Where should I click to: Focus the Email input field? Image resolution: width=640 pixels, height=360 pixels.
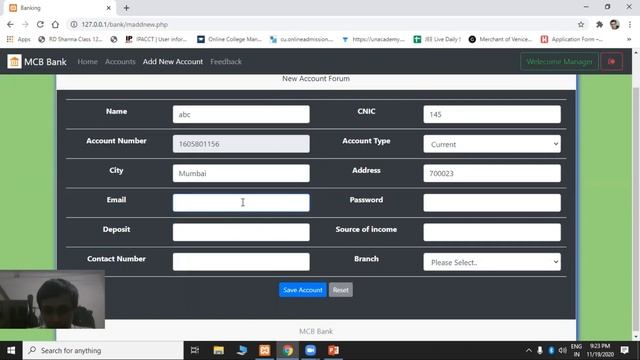point(241,203)
